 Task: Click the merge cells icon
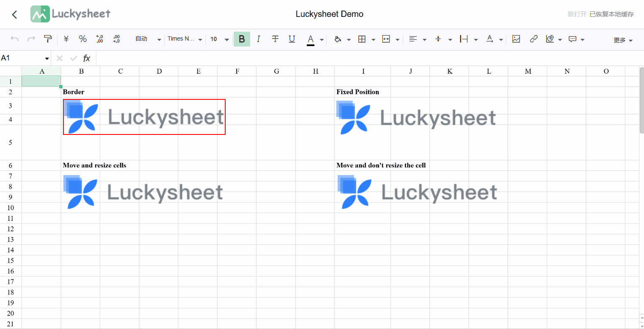386,39
